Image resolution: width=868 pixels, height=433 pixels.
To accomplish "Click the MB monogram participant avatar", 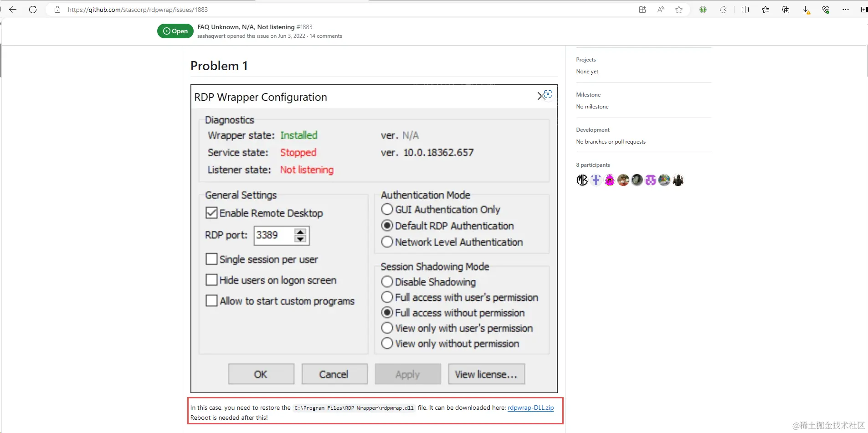I will [x=582, y=180].
